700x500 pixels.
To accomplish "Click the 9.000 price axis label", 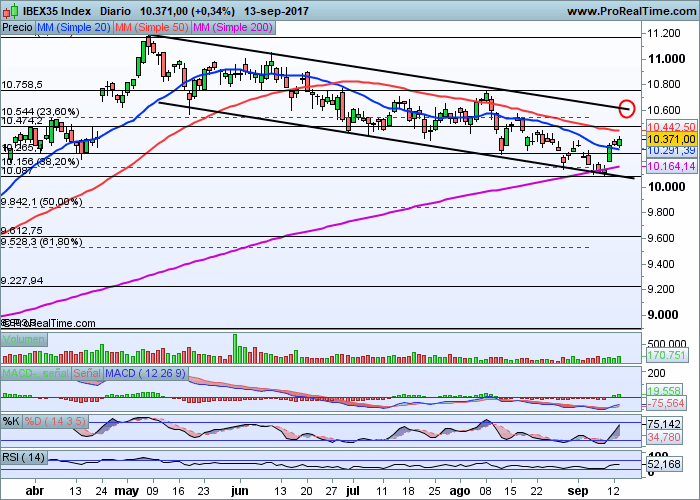I will coord(662,315).
